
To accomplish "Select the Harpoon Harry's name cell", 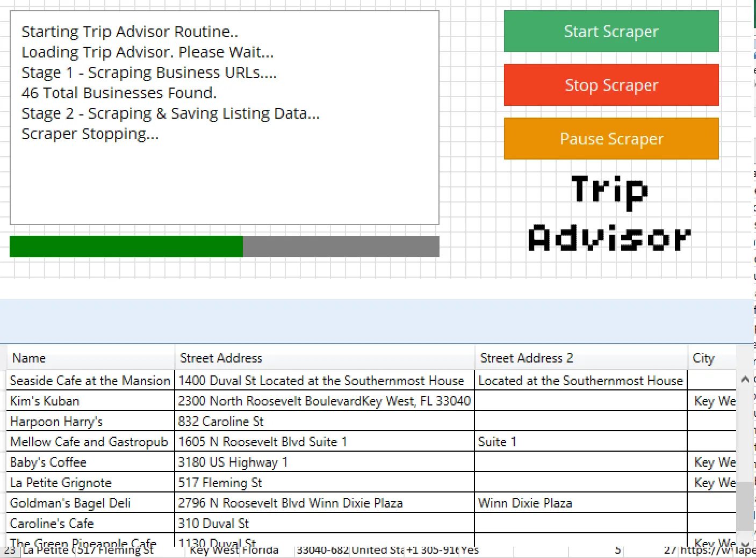I will (90, 421).
